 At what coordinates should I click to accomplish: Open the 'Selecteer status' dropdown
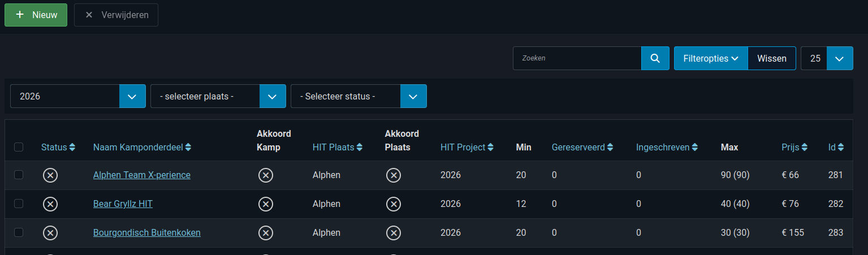click(358, 96)
